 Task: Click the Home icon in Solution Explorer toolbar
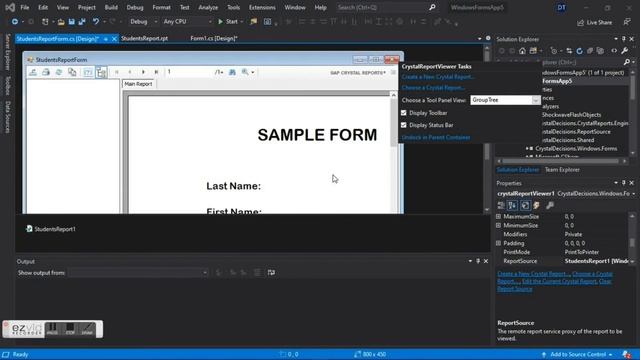point(522,51)
